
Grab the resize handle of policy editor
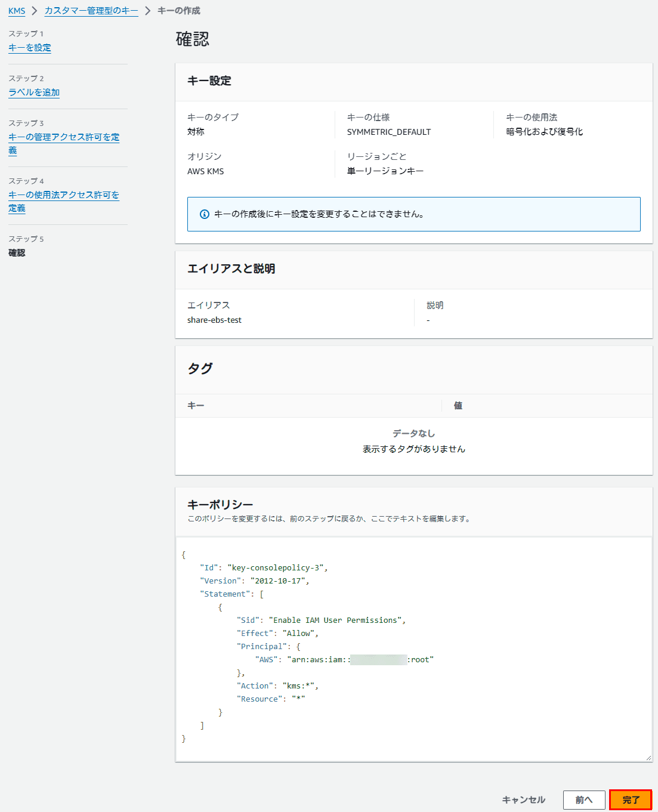click(648, 758)
